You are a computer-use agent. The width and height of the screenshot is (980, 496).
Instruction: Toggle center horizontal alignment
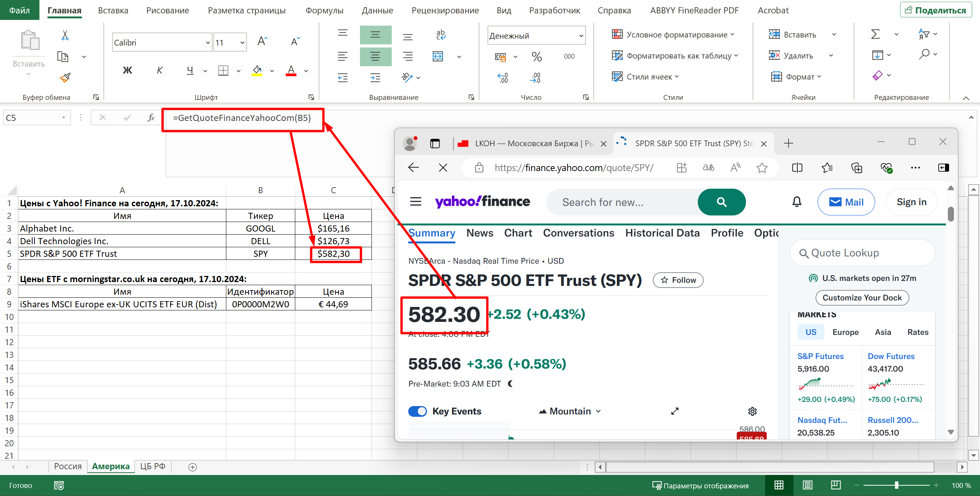376,57
